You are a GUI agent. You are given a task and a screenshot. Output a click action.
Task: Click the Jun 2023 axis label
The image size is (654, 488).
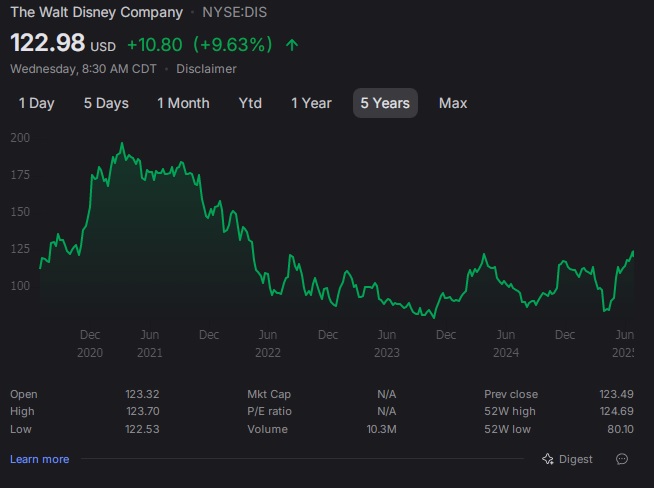tap(387, 344)
